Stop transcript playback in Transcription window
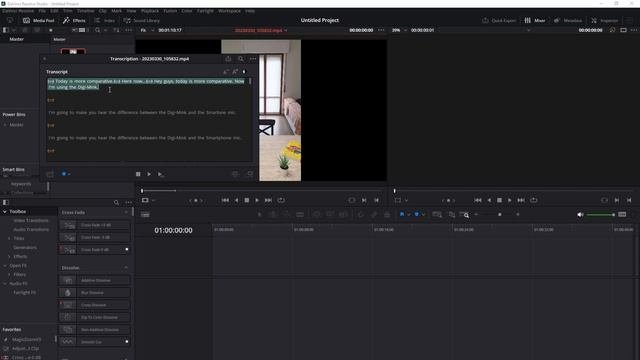This screenshot has width=640, height=360. [x=138, y=174]
